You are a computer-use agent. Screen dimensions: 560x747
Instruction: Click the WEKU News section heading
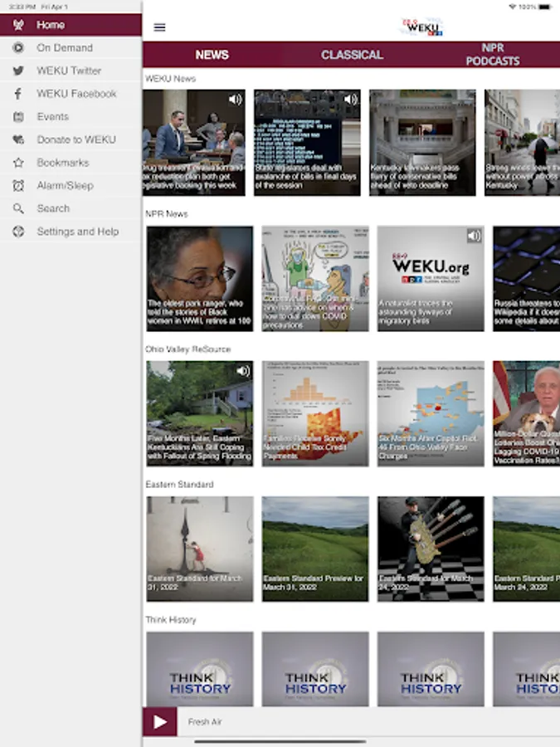170,79
